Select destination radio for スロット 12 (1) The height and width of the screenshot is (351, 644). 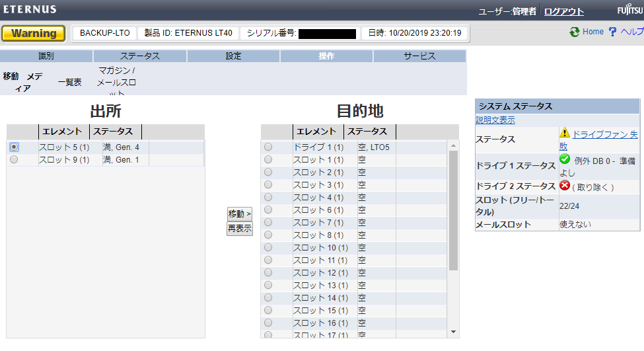click(x=268, y=272)
